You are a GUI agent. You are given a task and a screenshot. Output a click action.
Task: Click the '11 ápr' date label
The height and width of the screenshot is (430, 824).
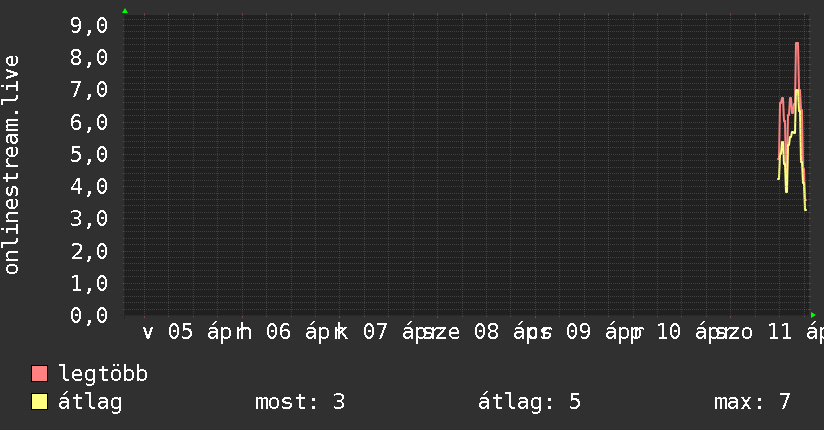click(x=793, y=332)
